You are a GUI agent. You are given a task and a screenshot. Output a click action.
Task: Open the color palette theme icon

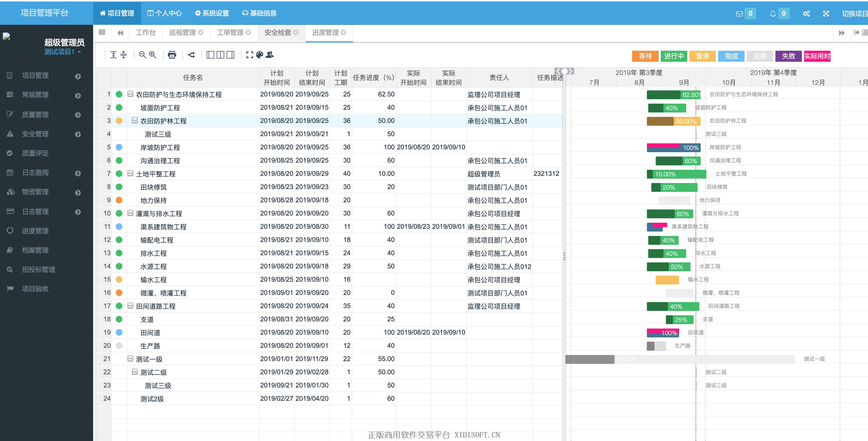tap(260, 55)
